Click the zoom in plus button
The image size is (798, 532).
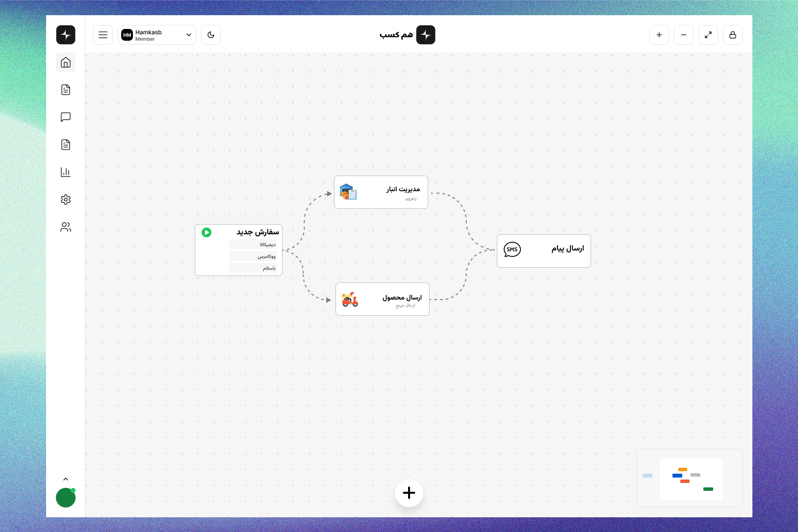tap(659, 35)
